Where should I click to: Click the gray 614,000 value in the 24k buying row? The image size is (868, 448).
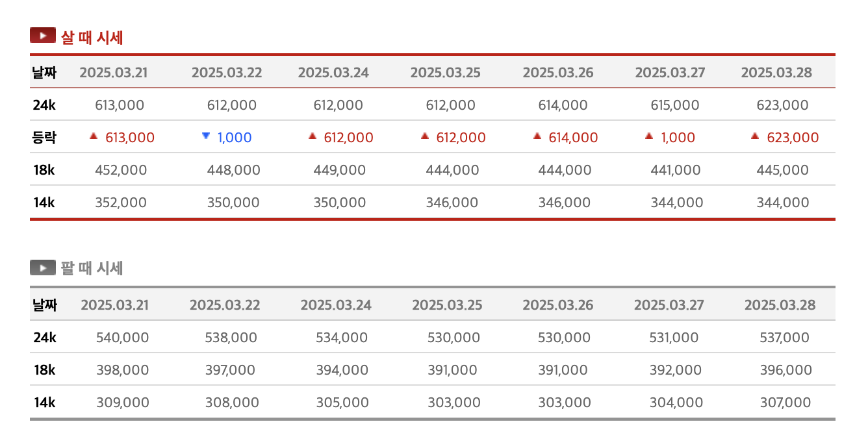[563, 105]
